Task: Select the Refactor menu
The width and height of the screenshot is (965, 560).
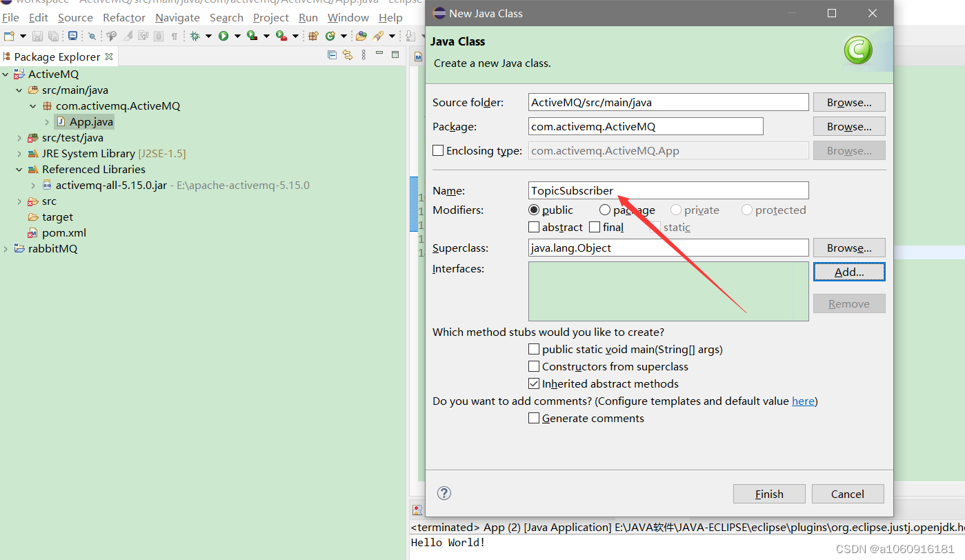Action: point(124,17)
